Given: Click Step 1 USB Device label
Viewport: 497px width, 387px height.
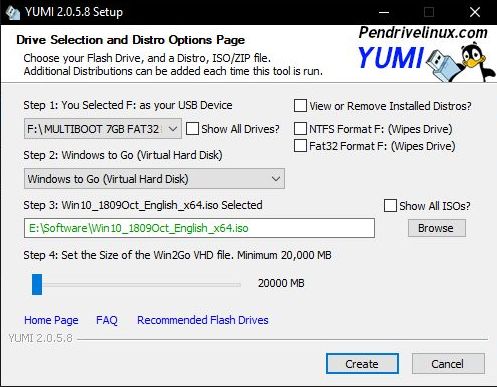Looking at the screenshot, I should pos(128,105).
